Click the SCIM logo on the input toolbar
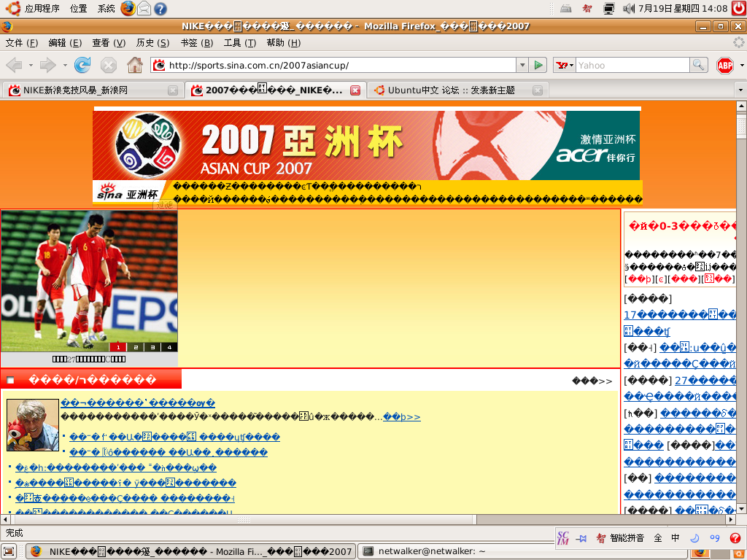This screenshot has height=560, width=747. coord(563,537)
